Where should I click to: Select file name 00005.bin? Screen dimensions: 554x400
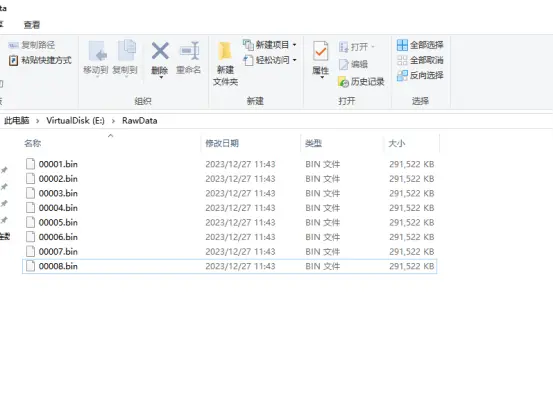pyautogui.click(x=58, y=222)
